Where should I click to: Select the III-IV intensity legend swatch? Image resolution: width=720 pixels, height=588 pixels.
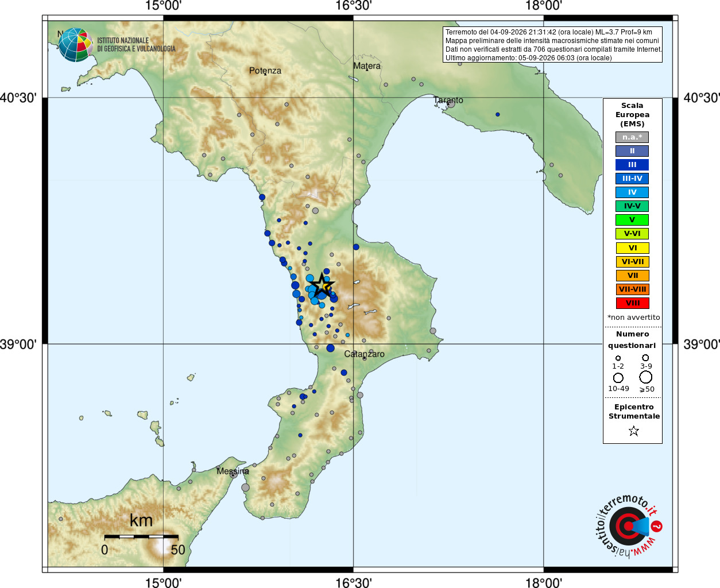632,179
